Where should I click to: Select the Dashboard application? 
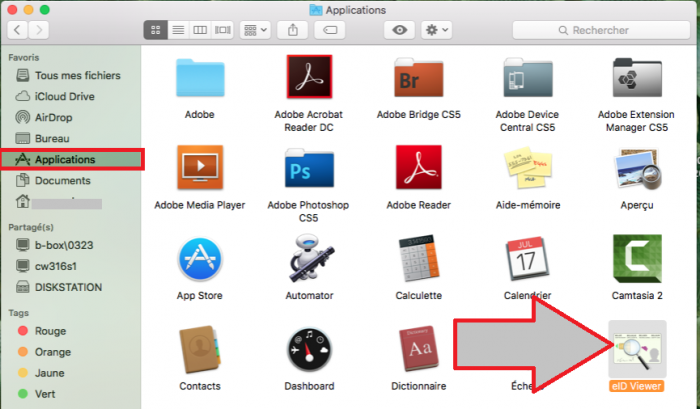point(309,350)
